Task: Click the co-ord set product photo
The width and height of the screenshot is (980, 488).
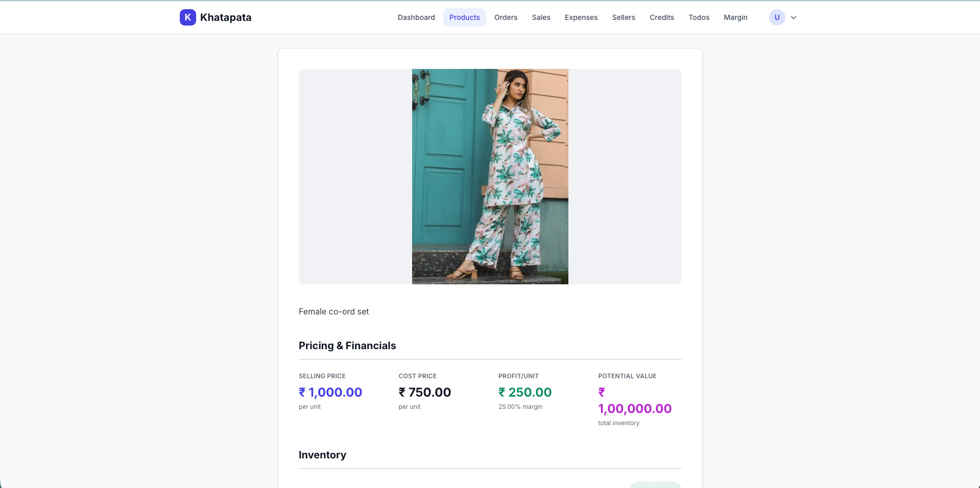Action: coord(489,176)
